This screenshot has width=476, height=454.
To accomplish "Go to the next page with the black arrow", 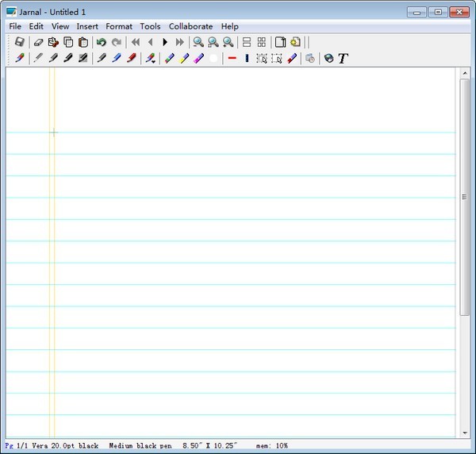I will [165, 42].
